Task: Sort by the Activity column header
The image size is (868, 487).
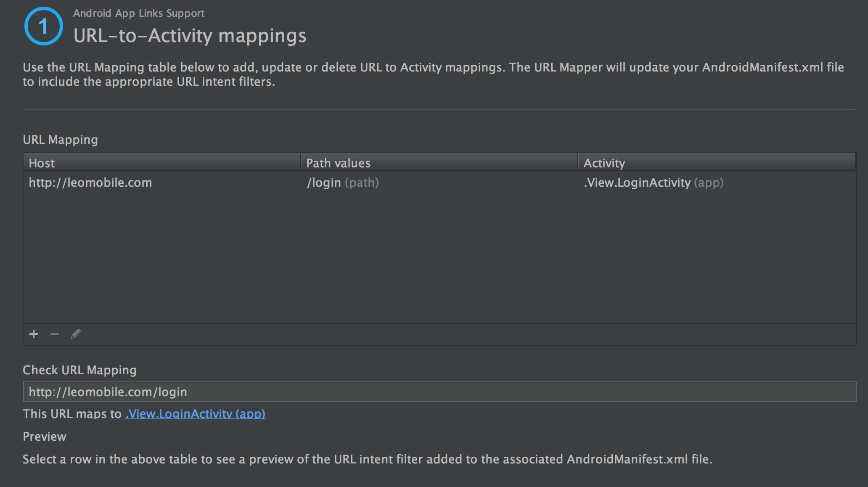Action: click(717, 163)
